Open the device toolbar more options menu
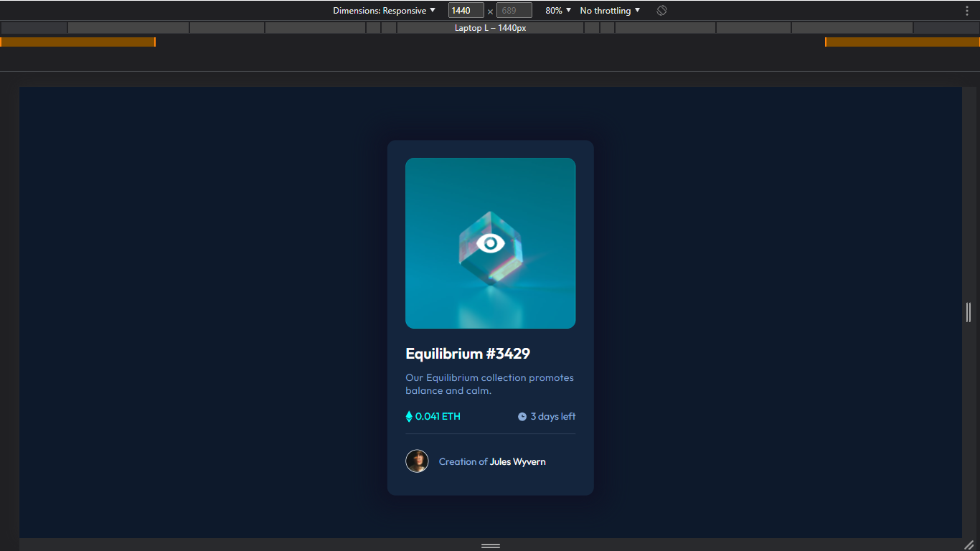Image resolution: width=980 pixels, height=551 pixels. pos(967,11)
